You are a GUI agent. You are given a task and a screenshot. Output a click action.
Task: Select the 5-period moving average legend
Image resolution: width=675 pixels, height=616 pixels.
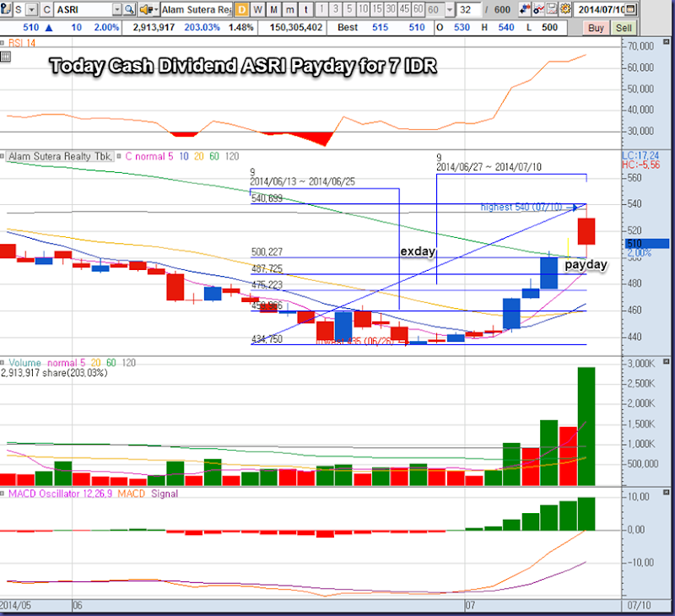170,156
